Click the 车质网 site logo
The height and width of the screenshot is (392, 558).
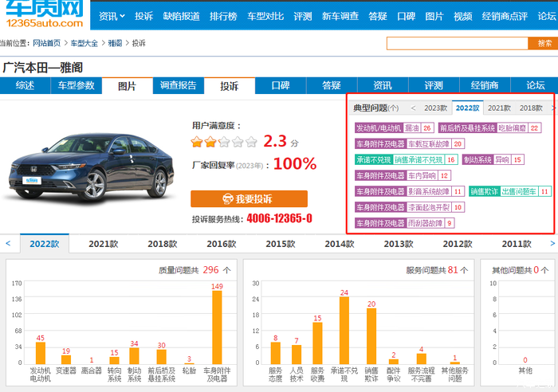[x=45, y=16]
